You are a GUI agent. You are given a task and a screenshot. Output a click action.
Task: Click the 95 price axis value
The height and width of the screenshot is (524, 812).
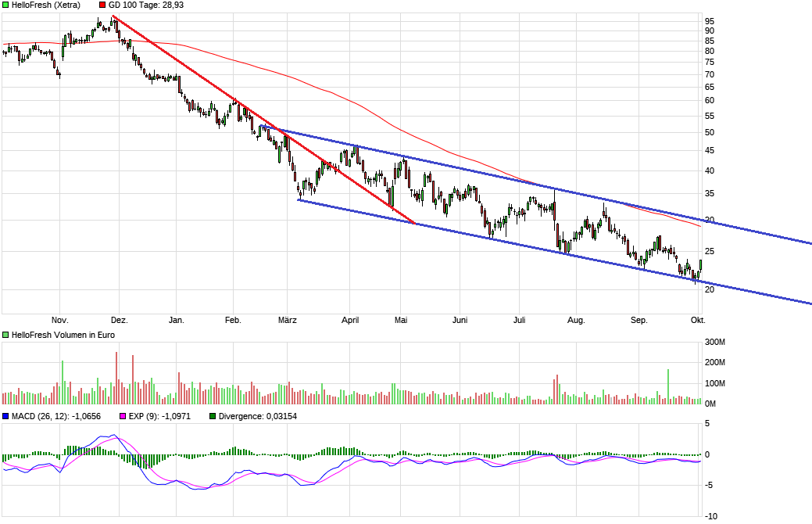[710, 21]
